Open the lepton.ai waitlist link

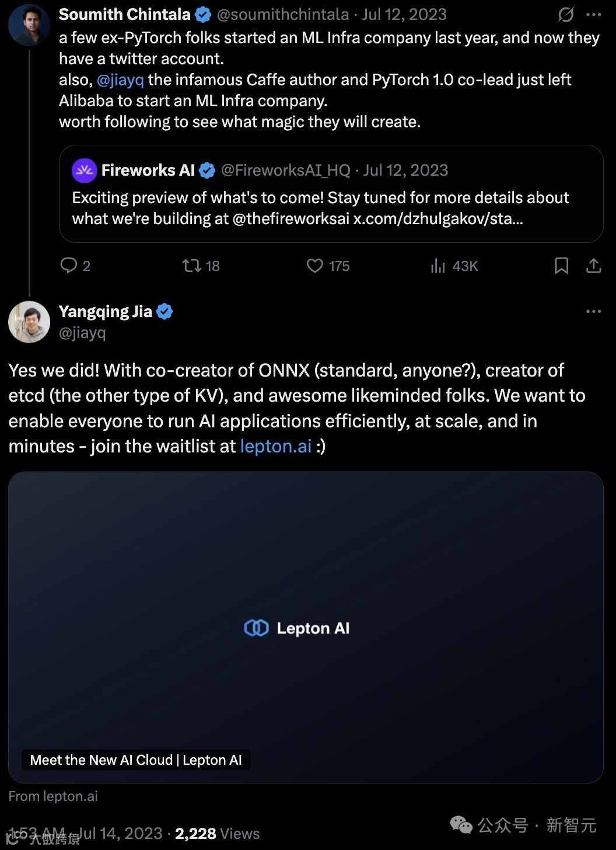point(276,447)
